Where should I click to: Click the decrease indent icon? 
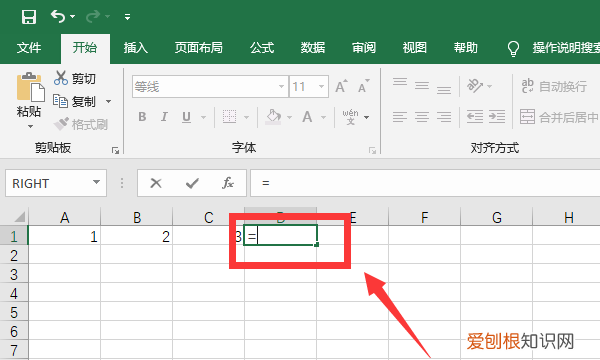[475, 117]
